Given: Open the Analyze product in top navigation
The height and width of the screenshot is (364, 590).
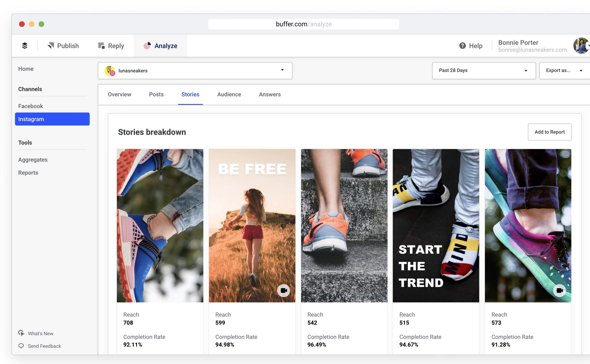Looking at the screenshot, I should tap(160, 46).
